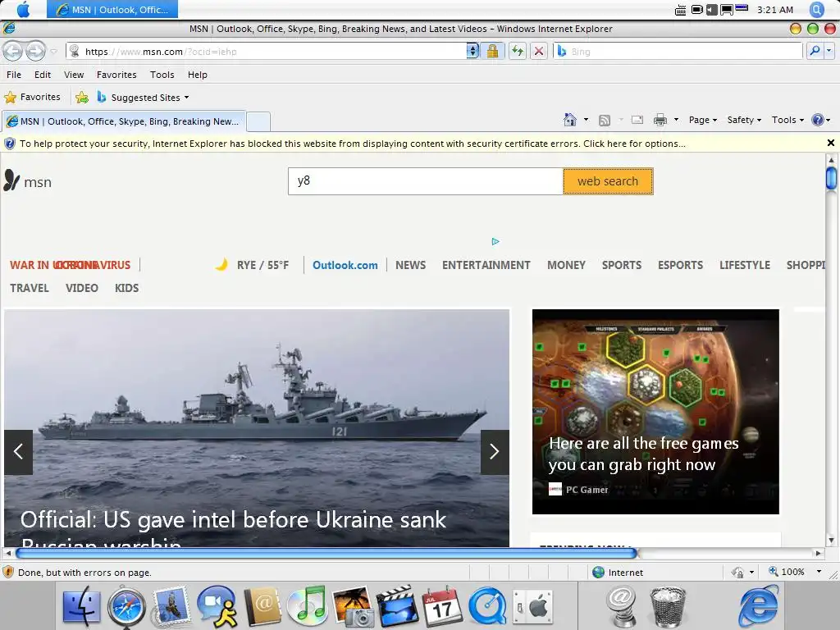Click Internet Explorer icon in dock
Screen dimensions: 840x630
coord(758,608)
